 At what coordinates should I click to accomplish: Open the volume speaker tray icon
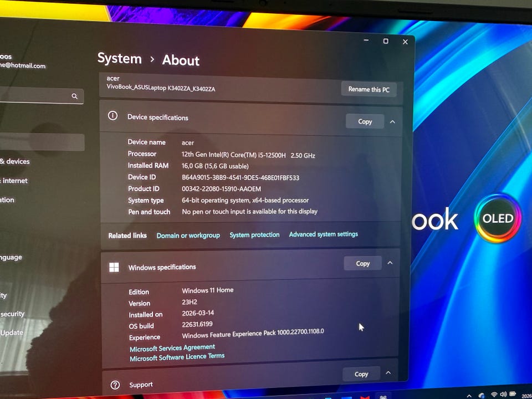pyautogui.click(x=504, y=394)
